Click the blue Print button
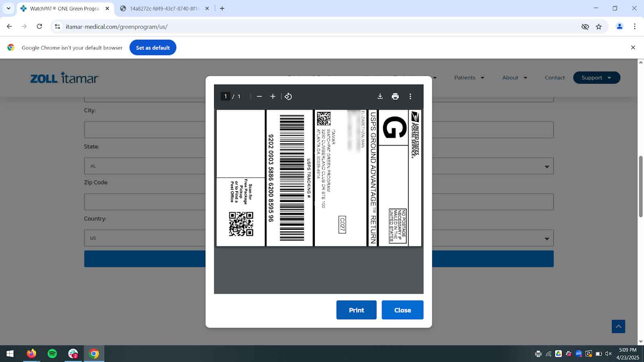 click(x=356, y=310)
